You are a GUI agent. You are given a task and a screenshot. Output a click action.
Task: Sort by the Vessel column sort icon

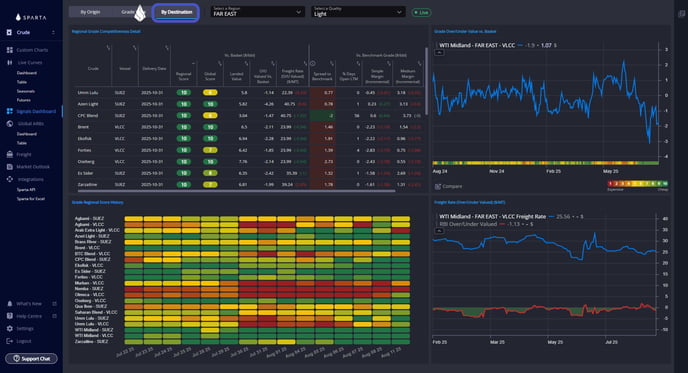point(135,48)
